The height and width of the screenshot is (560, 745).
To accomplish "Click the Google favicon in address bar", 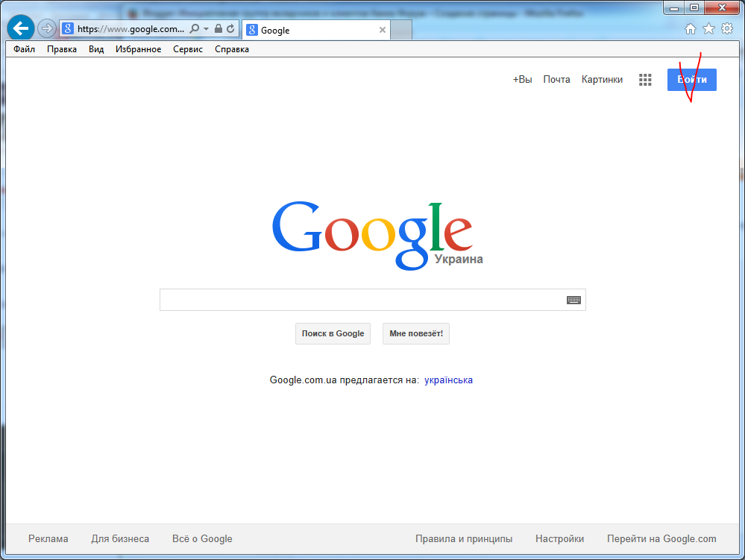I will [68, 28].
